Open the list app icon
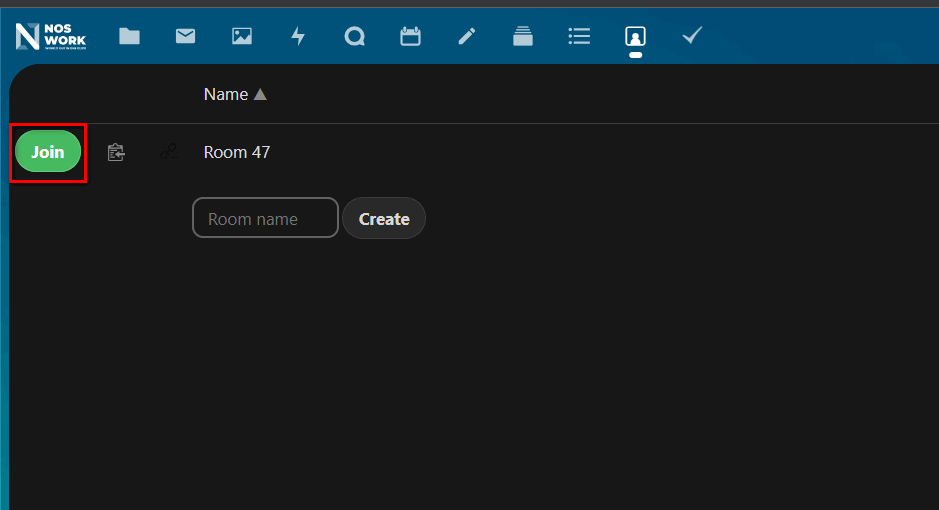 coord(579,37)
